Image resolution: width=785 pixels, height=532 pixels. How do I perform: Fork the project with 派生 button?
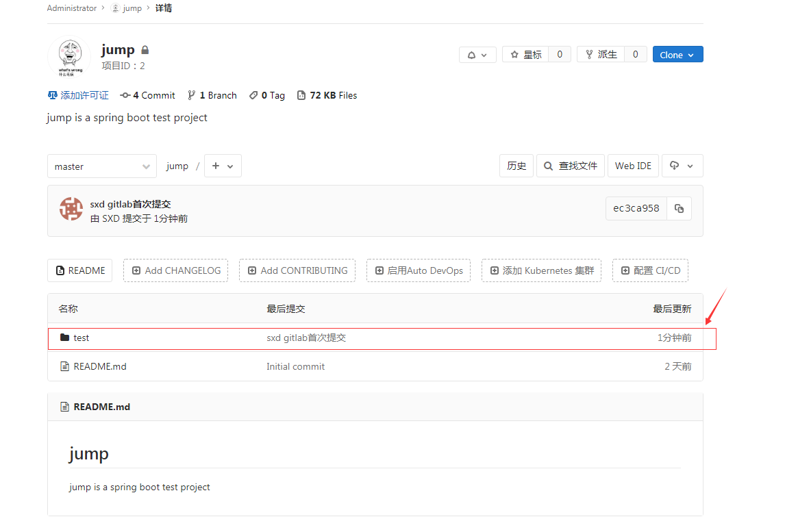pyautogui.click(x=601, y=55)
